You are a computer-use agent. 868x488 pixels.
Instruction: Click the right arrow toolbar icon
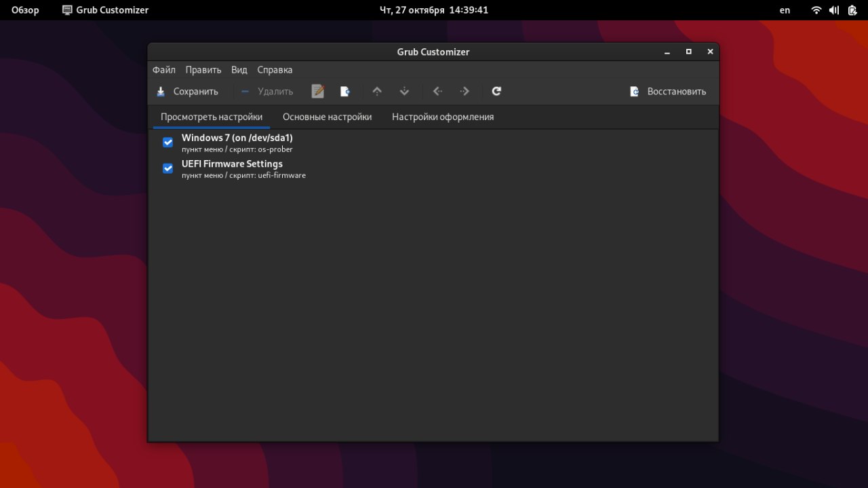click(x=465, y=91)
